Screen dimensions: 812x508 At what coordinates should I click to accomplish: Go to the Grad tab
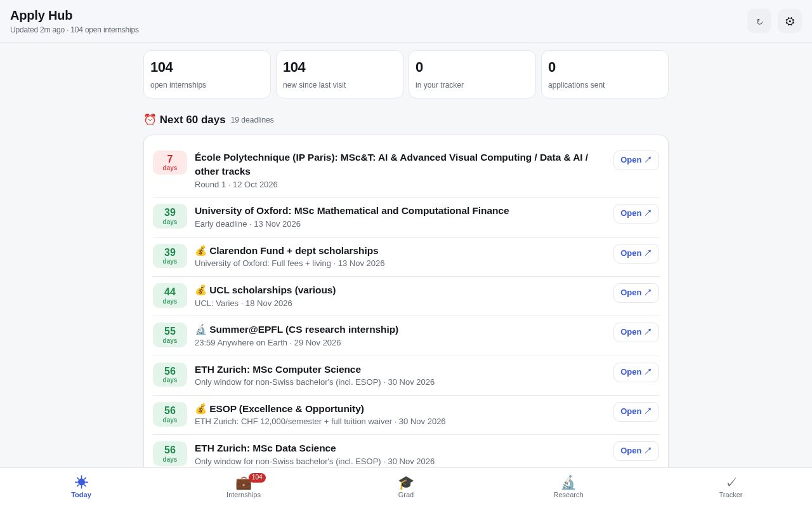406,487
